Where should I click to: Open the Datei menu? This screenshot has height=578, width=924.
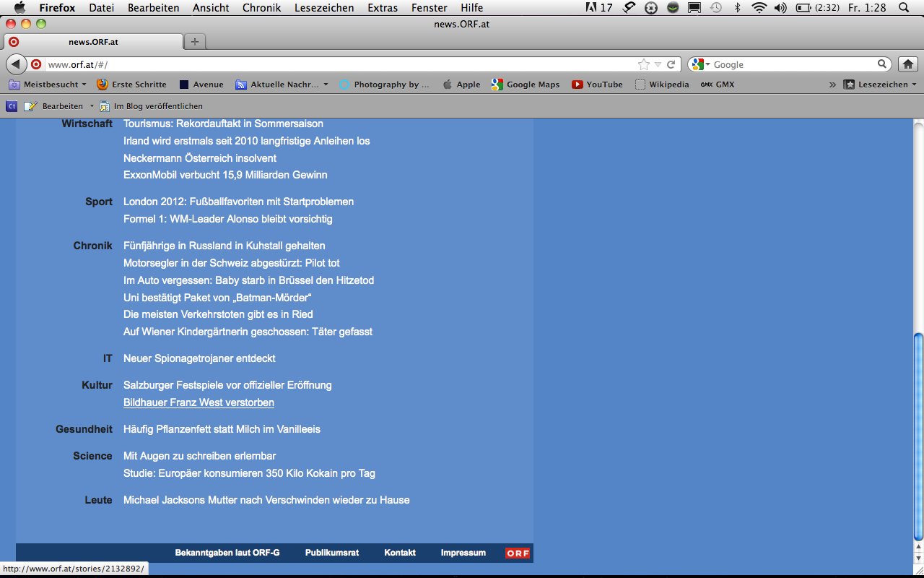click(x=101, y=8)
